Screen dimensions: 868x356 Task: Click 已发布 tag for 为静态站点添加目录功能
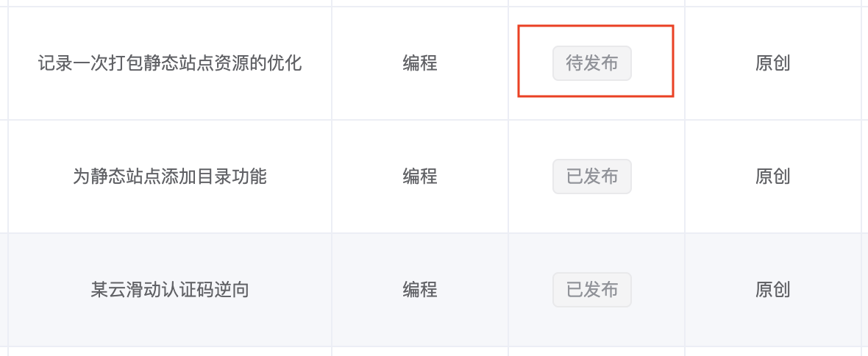point(592,177)
